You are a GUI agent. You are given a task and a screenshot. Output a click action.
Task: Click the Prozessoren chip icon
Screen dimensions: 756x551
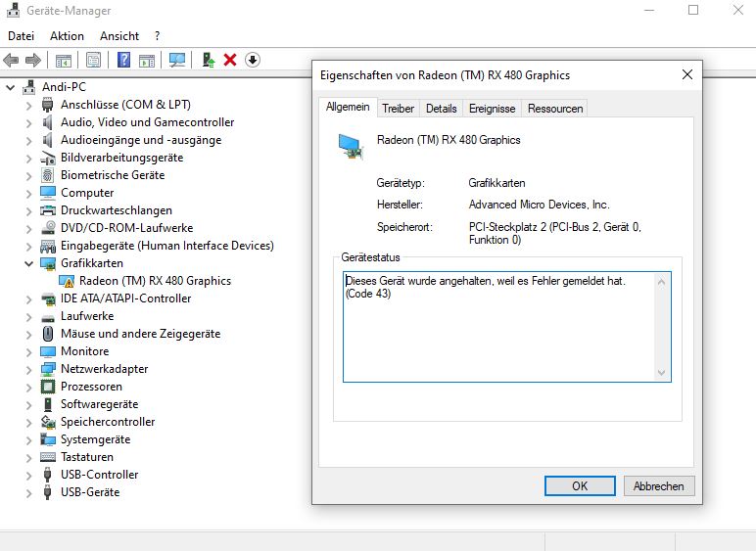(x=48, y=387)
